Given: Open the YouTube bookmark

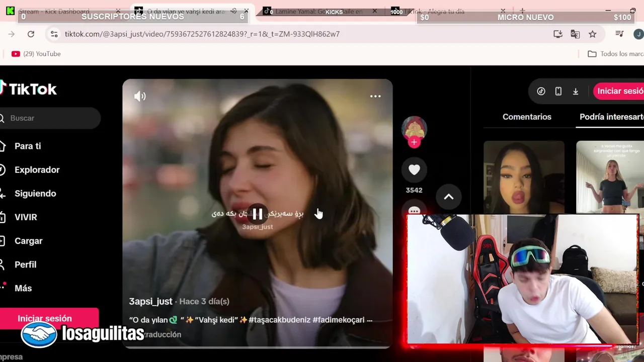Looking at the screenshot, I should (x=36, y=54).
